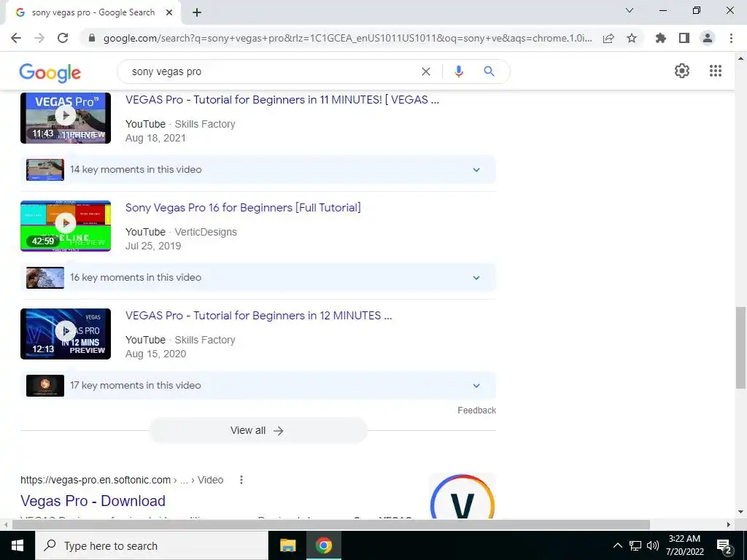Image resolution: width=747 pixels, height=560 pixels.
Task: Click the horizontal scrollbar thumb
Action: tap(331, 525)
